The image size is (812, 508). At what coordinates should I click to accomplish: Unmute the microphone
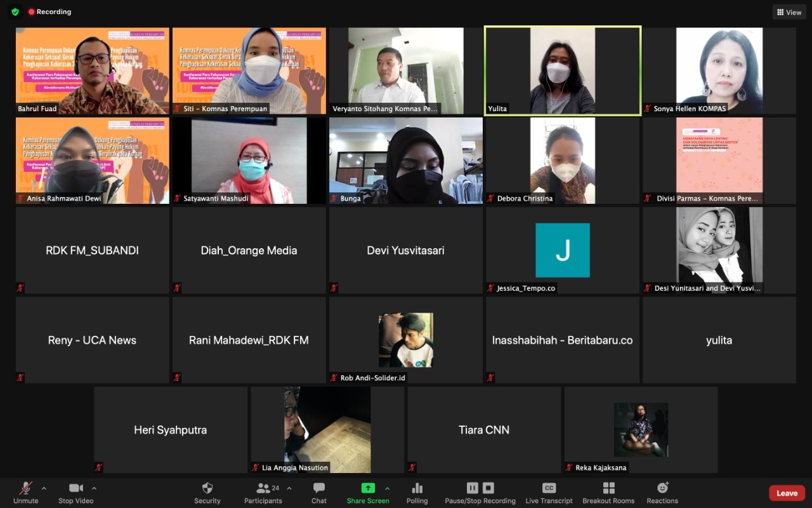pyautogui.click(x=26, y=488)
